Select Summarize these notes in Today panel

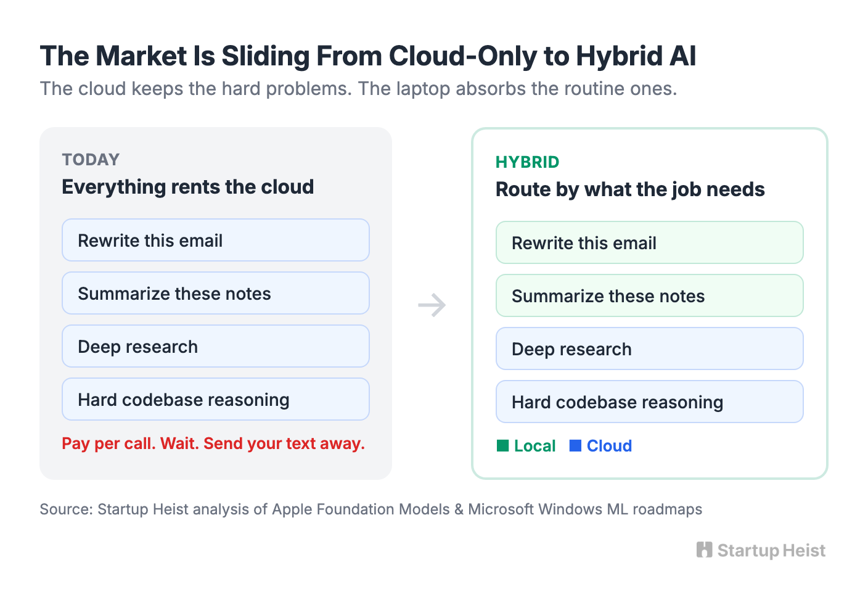pyautogui.click(x=216, y=293)
